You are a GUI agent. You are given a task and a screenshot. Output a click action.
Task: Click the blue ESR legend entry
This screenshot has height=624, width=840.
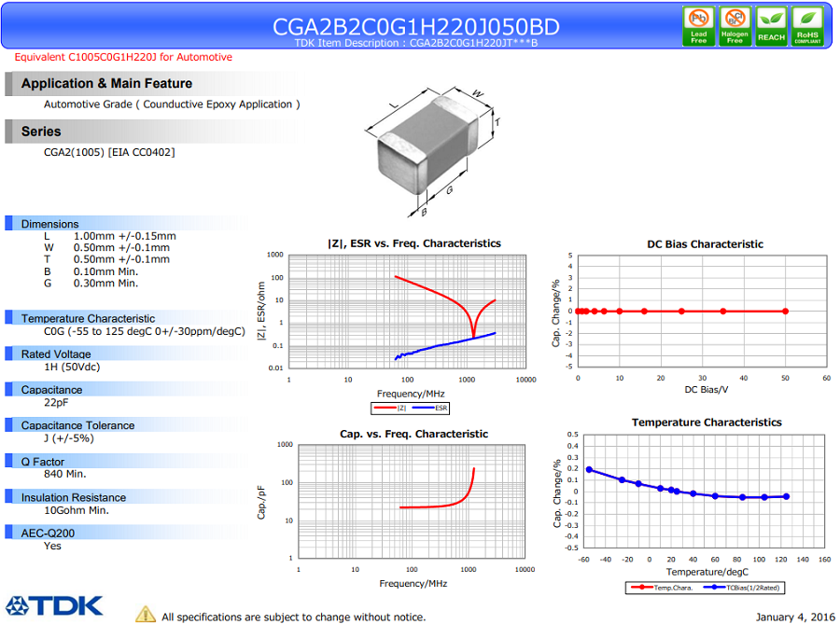click(429, 408)
